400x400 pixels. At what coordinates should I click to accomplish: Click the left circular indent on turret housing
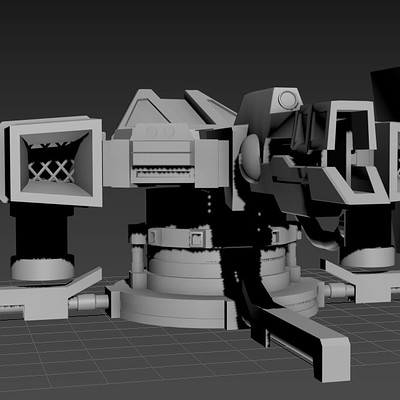pyautogui.click(x=151, y=132)
